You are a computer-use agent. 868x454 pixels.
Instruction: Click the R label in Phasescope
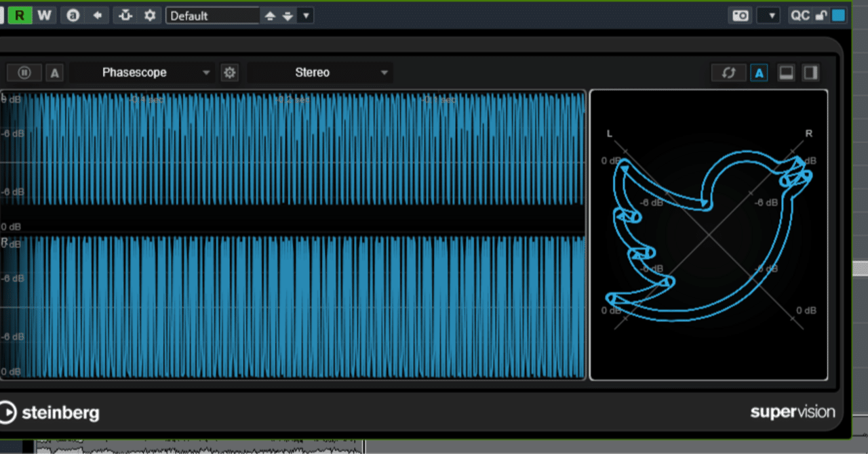pos(808,133)
